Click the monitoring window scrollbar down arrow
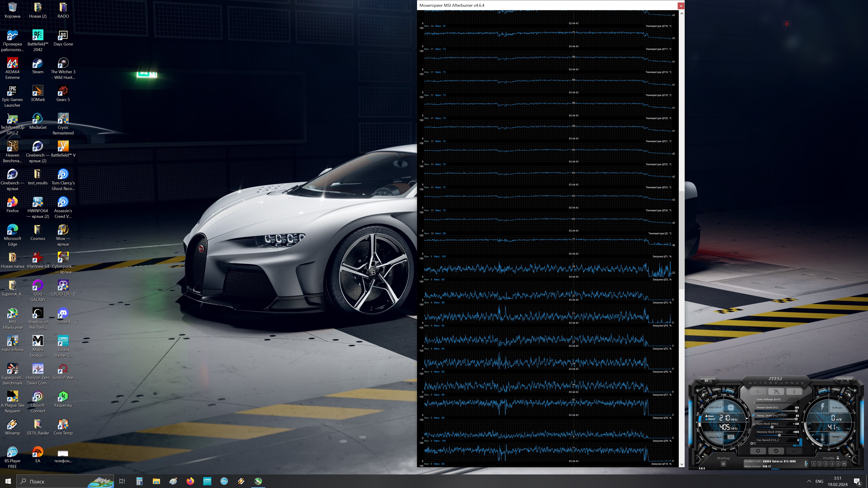Image resolution: width=868 pixels, height=488 pixels. pos(682,464)
